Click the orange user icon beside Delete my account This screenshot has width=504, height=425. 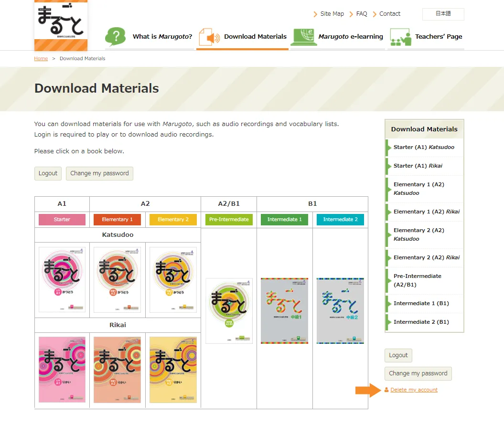click(386, 390)
